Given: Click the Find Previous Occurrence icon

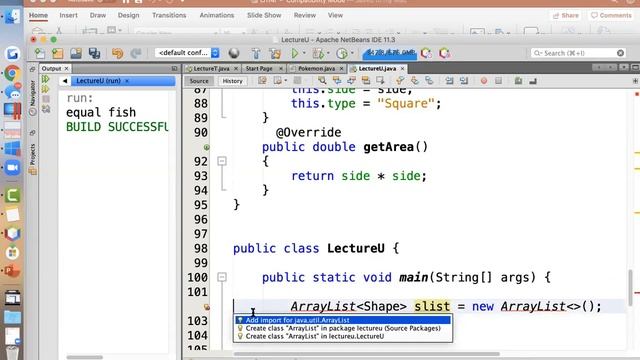Looking at the screenshot, I should pyautogui.click(x=337, y=81).
